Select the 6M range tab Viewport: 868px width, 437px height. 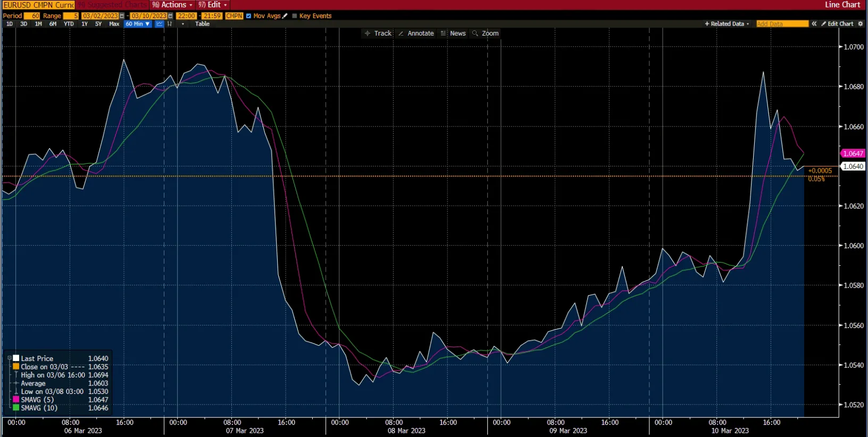coord(53,24)
